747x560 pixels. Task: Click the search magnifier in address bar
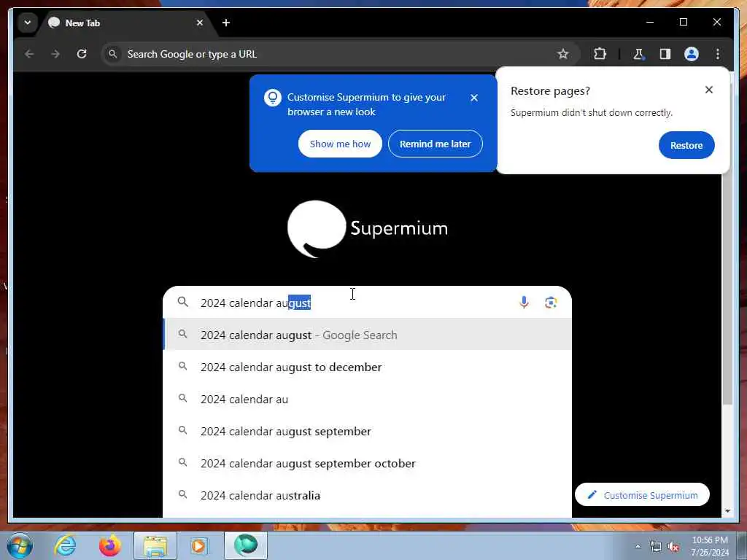(x=112, y=54)
